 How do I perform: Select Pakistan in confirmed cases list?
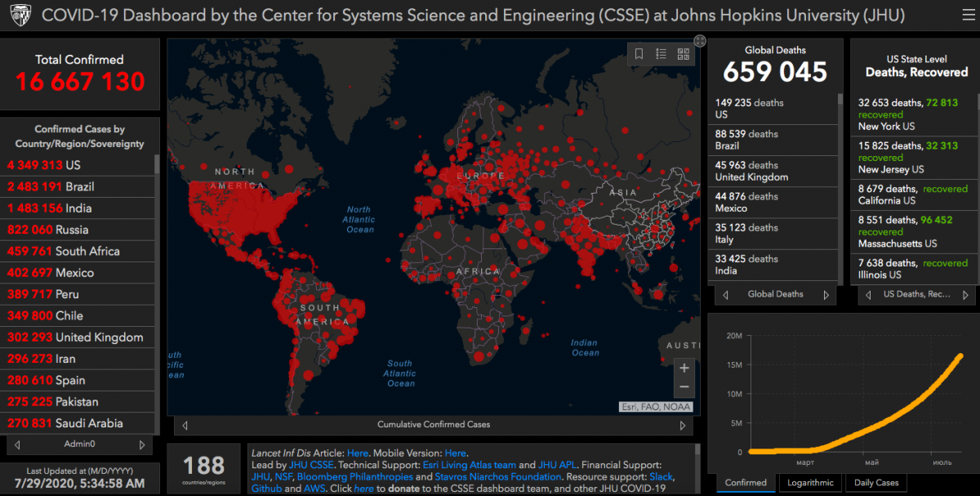coord(78,402)
